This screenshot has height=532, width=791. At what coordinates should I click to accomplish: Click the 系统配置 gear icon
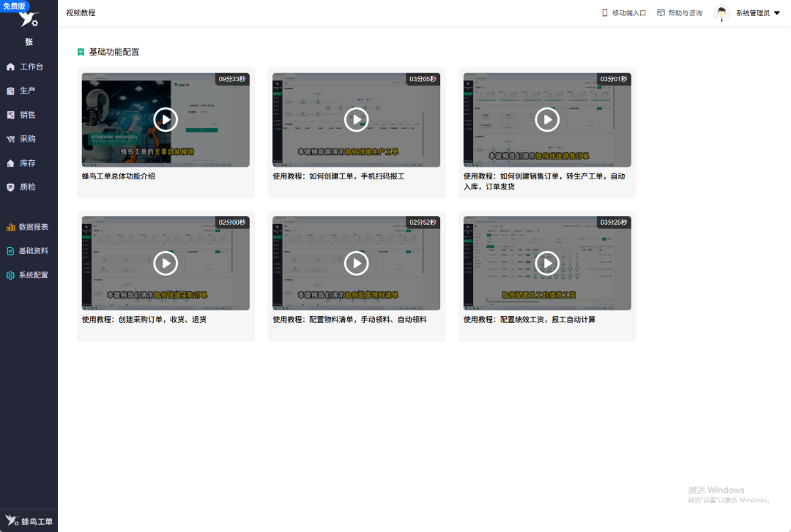(10, 275)
